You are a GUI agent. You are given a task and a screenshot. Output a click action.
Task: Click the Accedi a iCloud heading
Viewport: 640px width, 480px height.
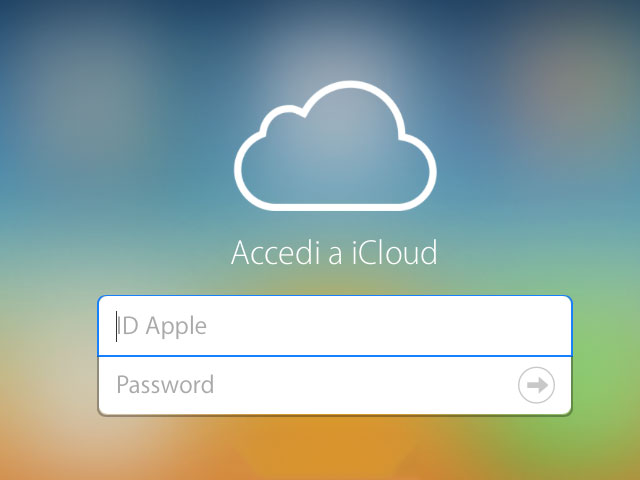pyautogui.click(x=334, y=252)
